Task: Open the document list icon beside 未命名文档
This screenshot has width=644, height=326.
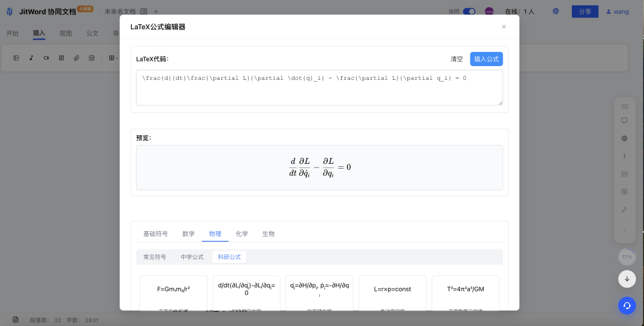Action: tap(144, 11)
